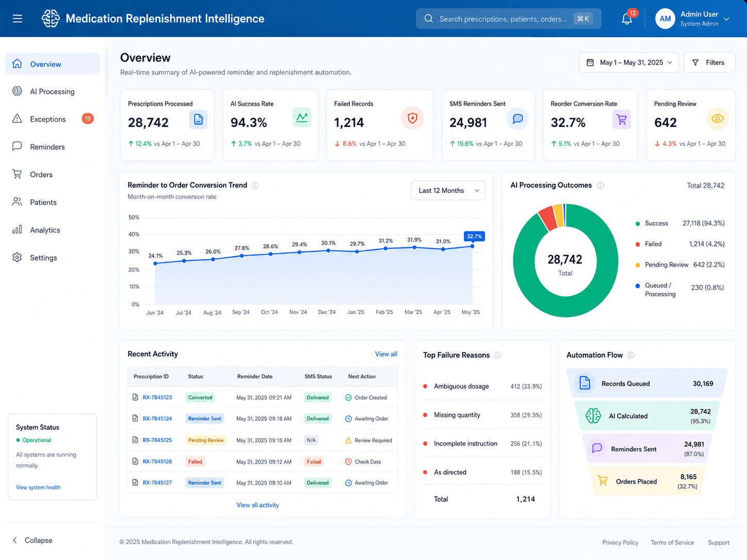Open Patients in sidebar

[53, 202]
